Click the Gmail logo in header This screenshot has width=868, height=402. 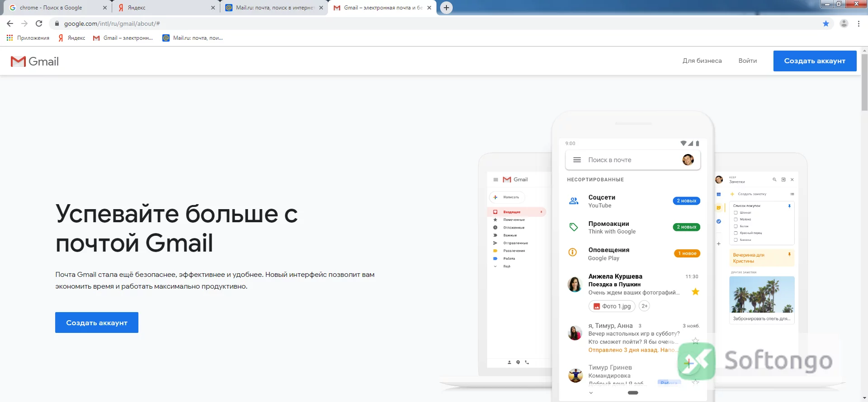tap(35, 61)
